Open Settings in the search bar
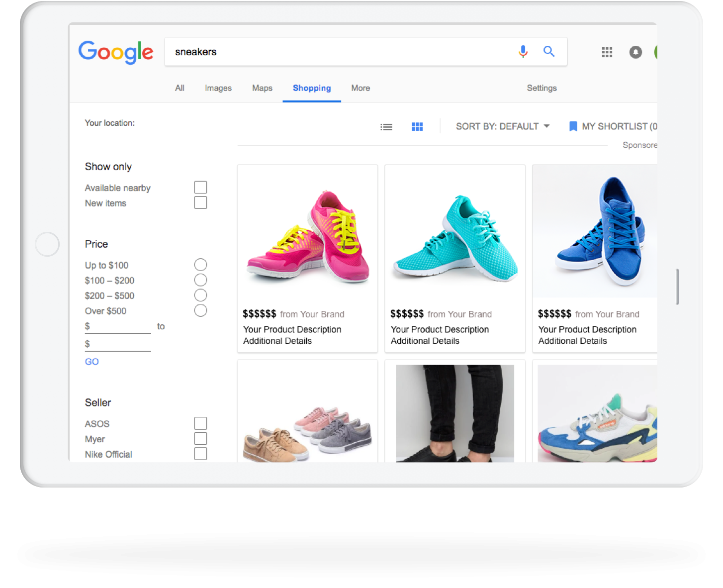 click(x=542, y=88)
